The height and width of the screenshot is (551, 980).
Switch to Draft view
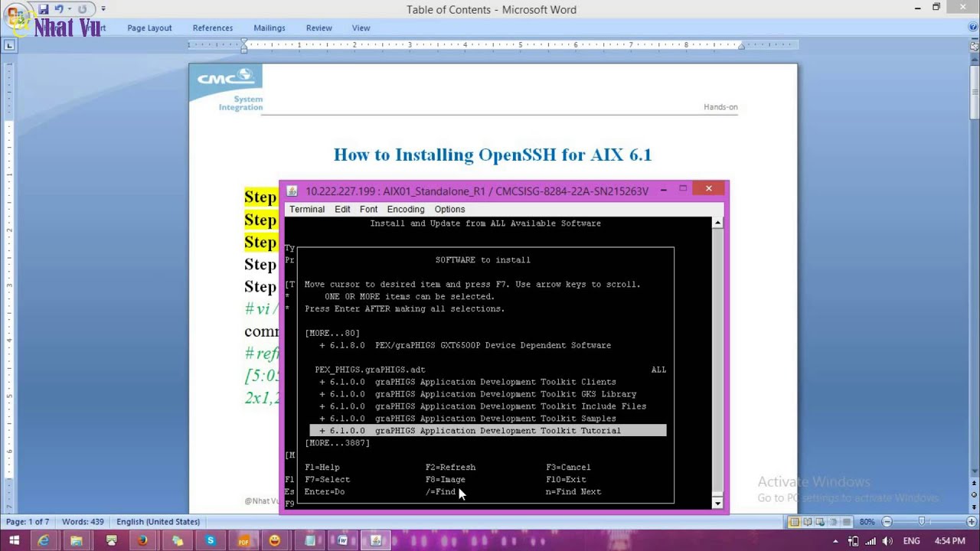847,522
